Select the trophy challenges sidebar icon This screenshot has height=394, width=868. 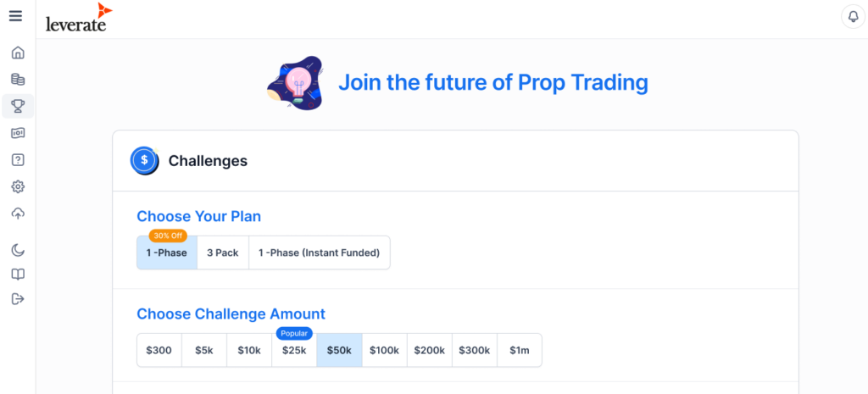18,106
